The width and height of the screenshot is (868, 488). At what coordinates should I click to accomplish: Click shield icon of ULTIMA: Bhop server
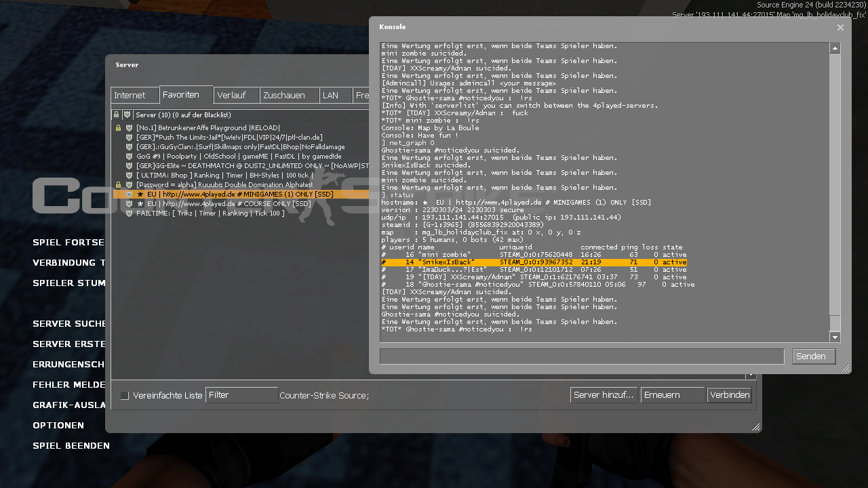(x=129, y=175)
